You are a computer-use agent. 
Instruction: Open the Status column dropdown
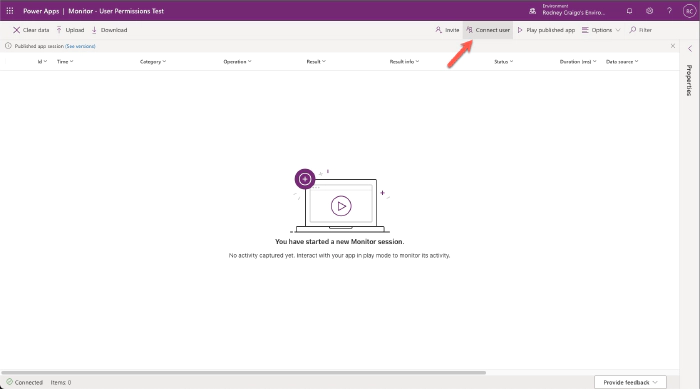coord(504,62)
